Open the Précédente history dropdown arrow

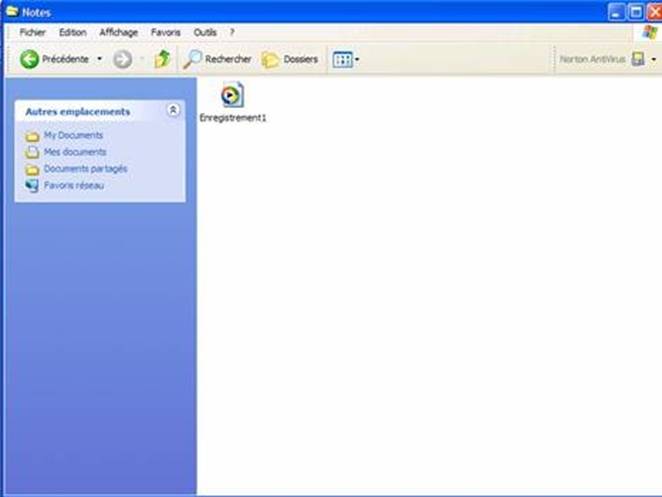100,59
